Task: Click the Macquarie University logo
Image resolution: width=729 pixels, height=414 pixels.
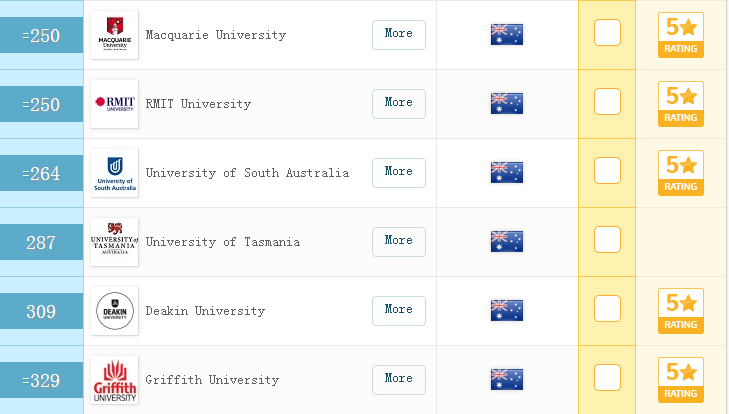Action: (x=114, y=35)
